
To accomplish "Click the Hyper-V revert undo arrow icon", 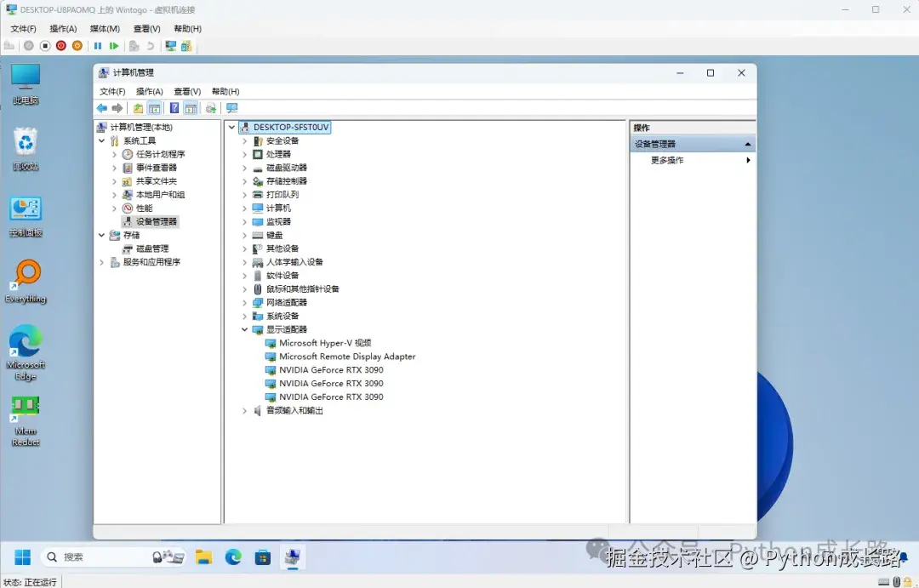I will (x=150, y=46).
